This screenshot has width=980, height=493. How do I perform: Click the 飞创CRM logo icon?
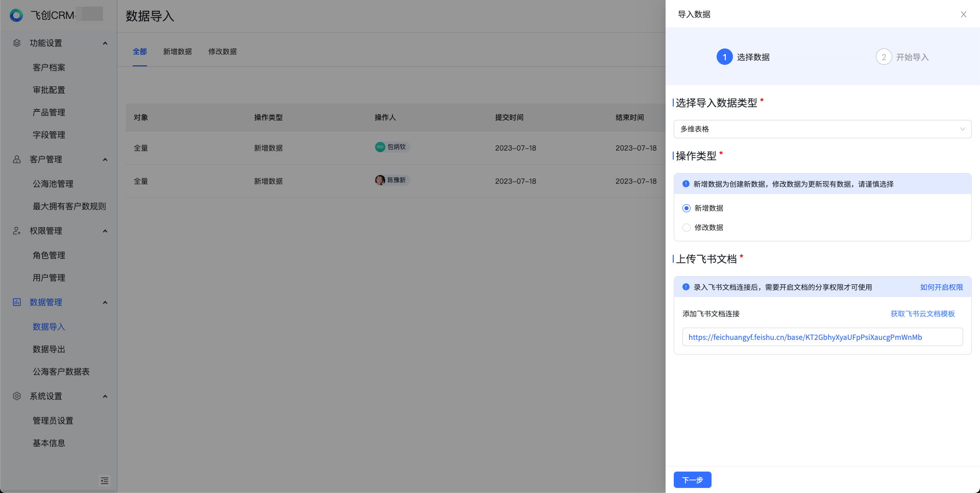(16, 15)
